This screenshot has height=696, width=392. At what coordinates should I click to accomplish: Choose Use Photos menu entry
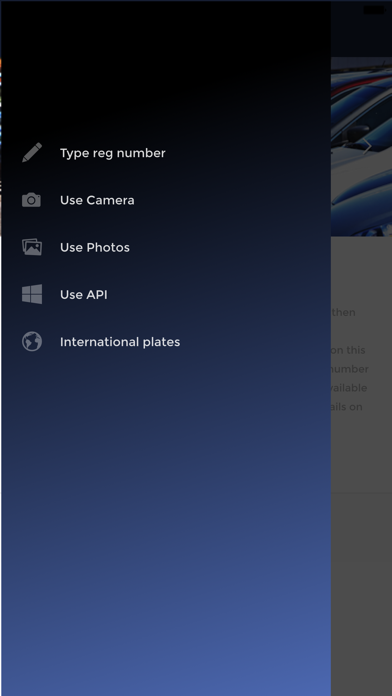coord(95,247)
